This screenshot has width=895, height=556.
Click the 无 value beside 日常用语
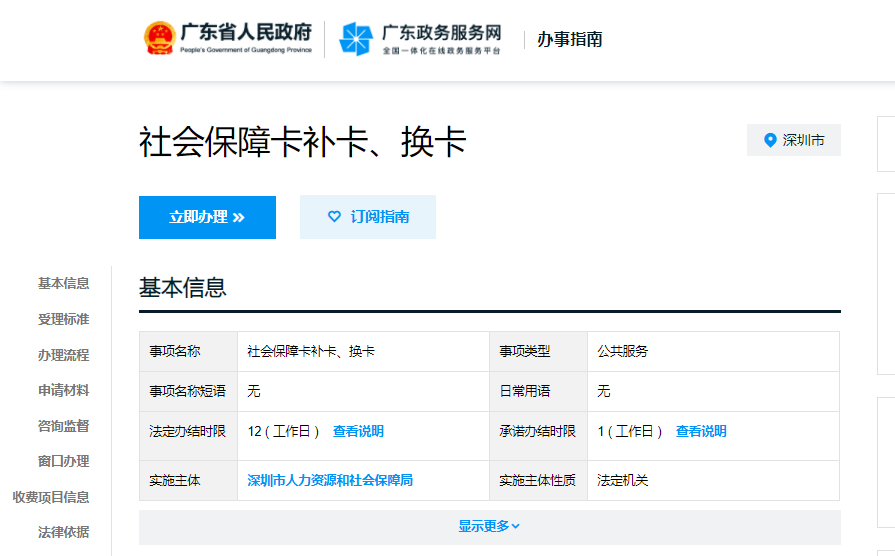[x=603, y=392]
